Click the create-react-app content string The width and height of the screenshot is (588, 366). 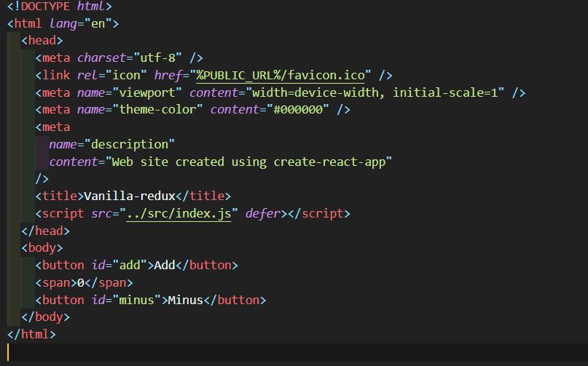tap(248, 162)
